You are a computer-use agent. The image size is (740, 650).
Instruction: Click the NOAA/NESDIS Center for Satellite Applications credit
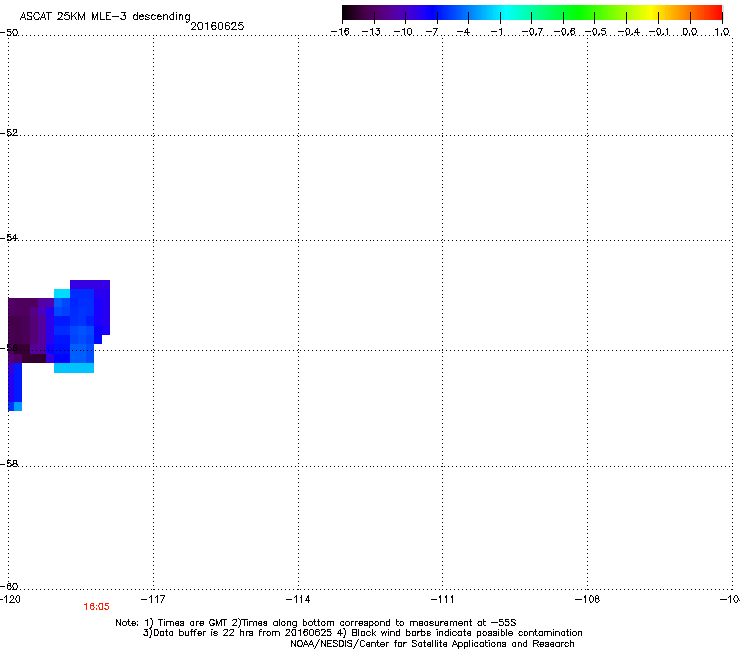(x=432, y=644)
